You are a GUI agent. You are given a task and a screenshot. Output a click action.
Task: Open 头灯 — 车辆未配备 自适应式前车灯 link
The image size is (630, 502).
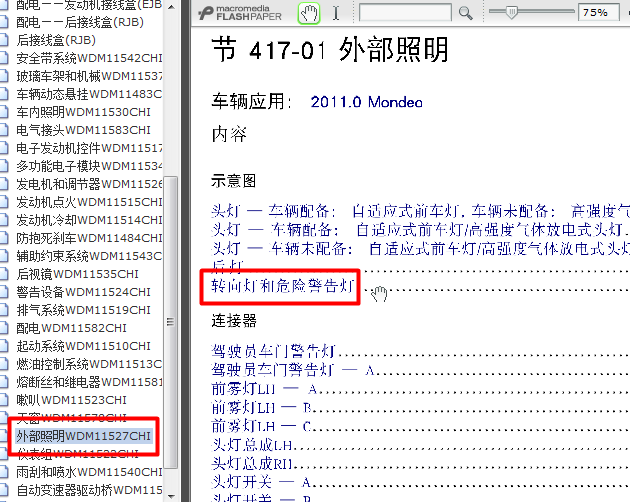pyautogui.click(x=420, y=249)
